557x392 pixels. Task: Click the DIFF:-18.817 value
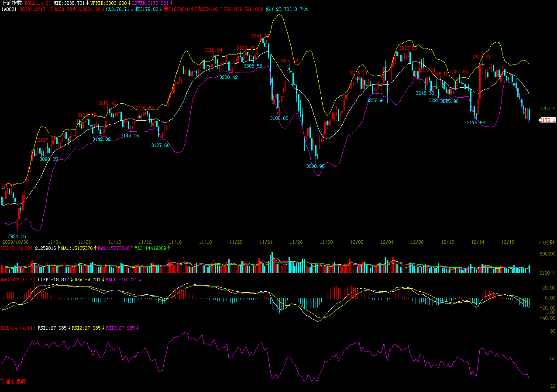click(54, 279)
